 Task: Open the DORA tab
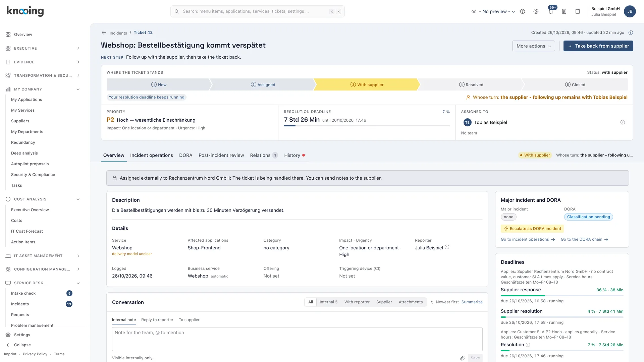pyautogui.click(x=185, y=155)
